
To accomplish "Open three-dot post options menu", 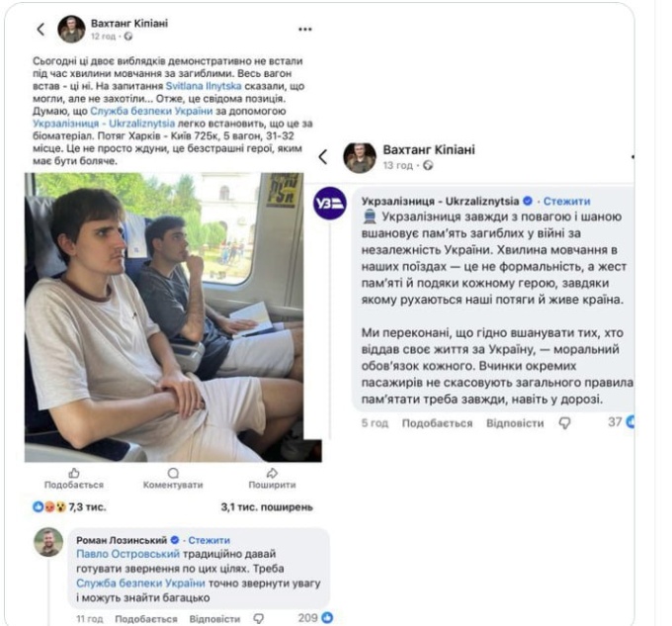I will [x=305, y=30].
